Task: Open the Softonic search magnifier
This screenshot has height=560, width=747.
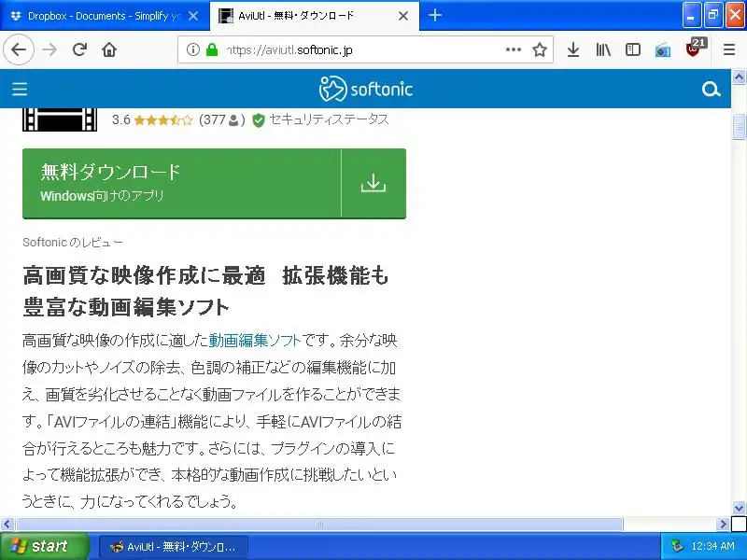Action: (x=711, y=89)
